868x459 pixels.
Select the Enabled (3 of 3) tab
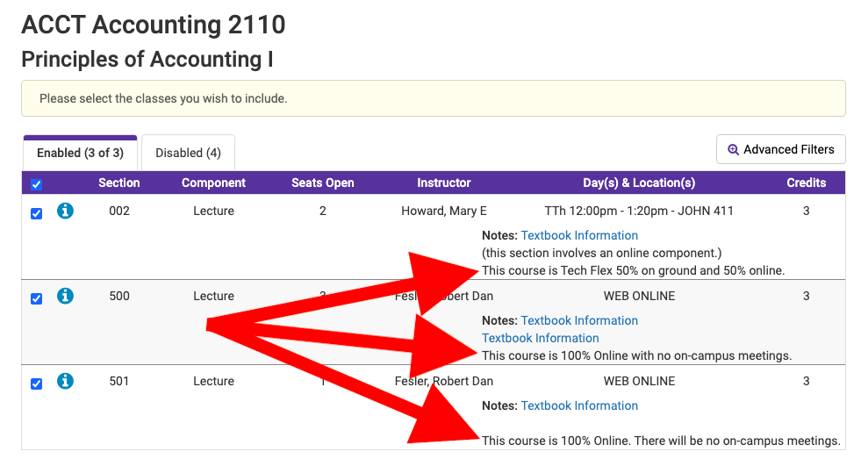tap(80, 153)
